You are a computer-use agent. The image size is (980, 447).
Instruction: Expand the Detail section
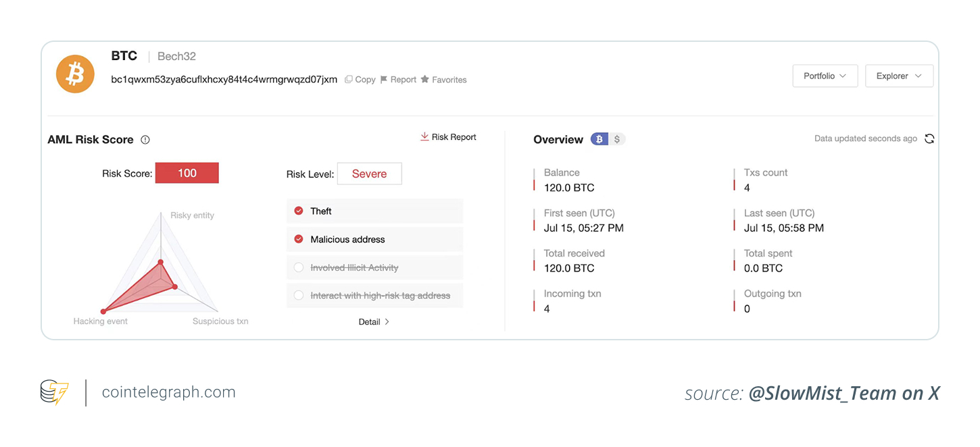click(374, 321)
